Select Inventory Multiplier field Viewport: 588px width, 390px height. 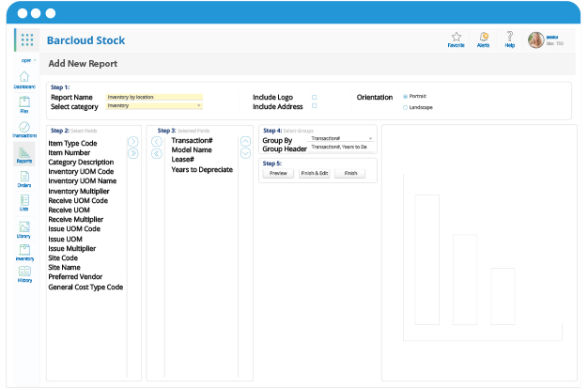point(79,191)
